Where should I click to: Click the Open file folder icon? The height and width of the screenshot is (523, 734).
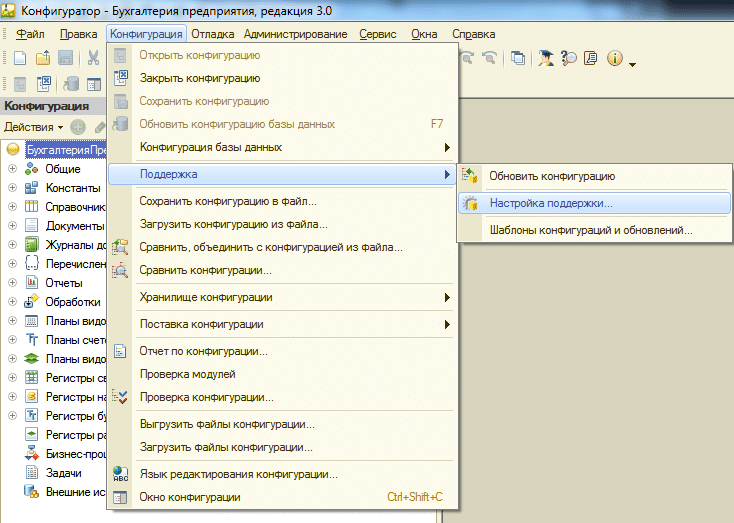point(44,59)
